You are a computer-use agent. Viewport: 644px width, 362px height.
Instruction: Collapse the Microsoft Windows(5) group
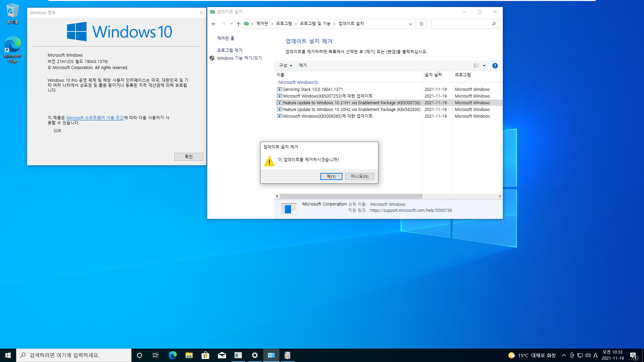(x=298, y=82)
